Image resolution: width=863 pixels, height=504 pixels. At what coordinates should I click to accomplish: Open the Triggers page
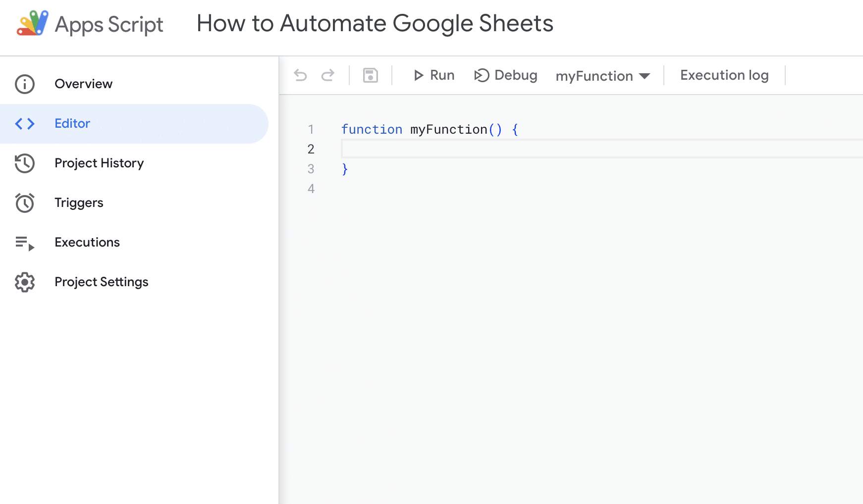point(134,203)
